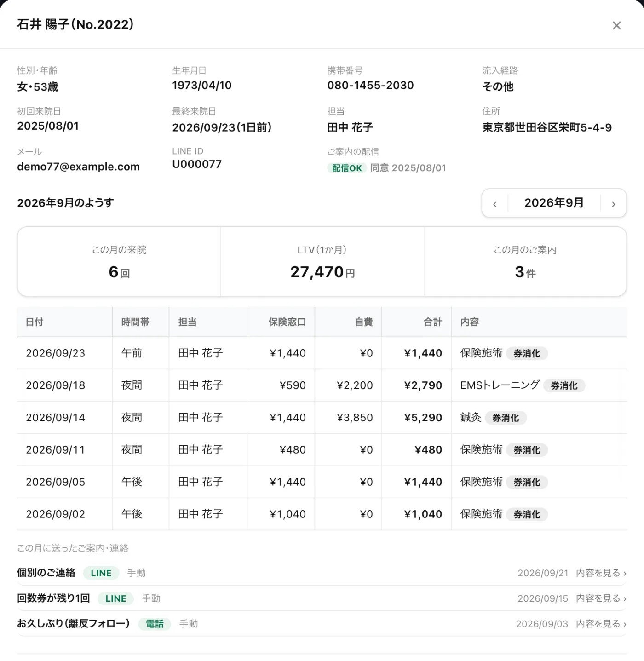Click 券消化 badge on the 鍼灸 row
The image size is (644, 661).
[x=506, y=418]
